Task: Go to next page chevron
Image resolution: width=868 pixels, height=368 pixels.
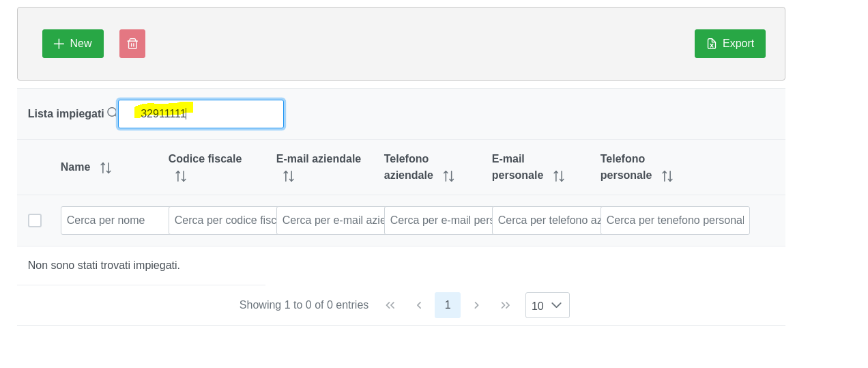Action: coord(476,305)
